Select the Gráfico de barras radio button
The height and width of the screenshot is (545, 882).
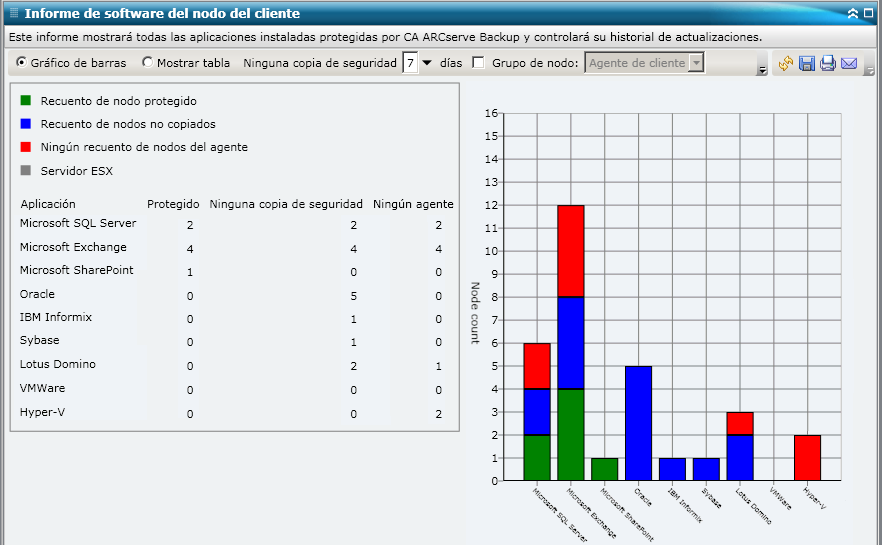tap(21, 62)
